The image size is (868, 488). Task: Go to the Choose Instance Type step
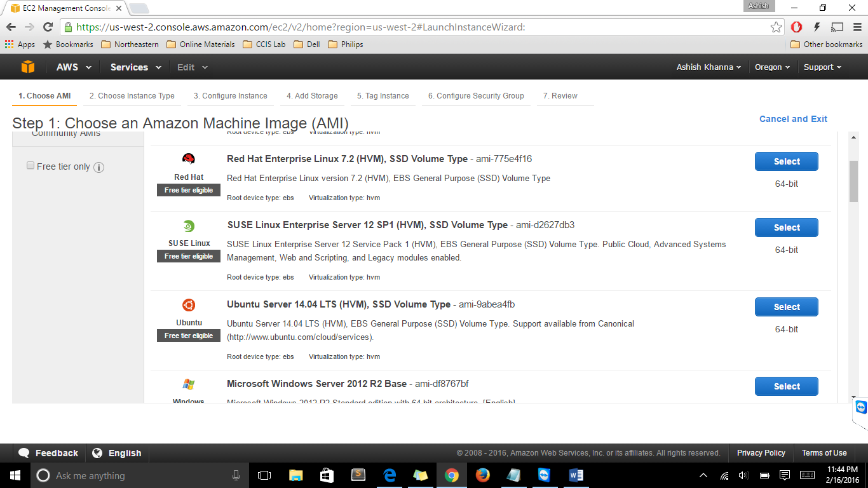point(132,96)
